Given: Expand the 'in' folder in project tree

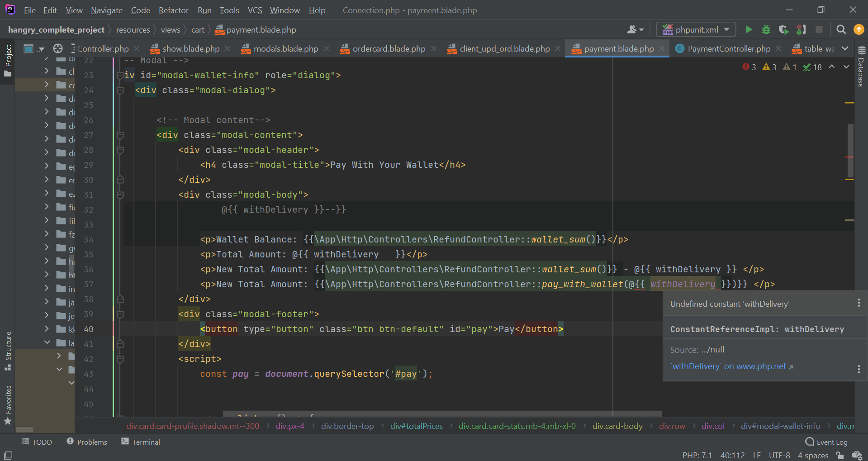Looking at the screenshot, I should pos(47,288).
